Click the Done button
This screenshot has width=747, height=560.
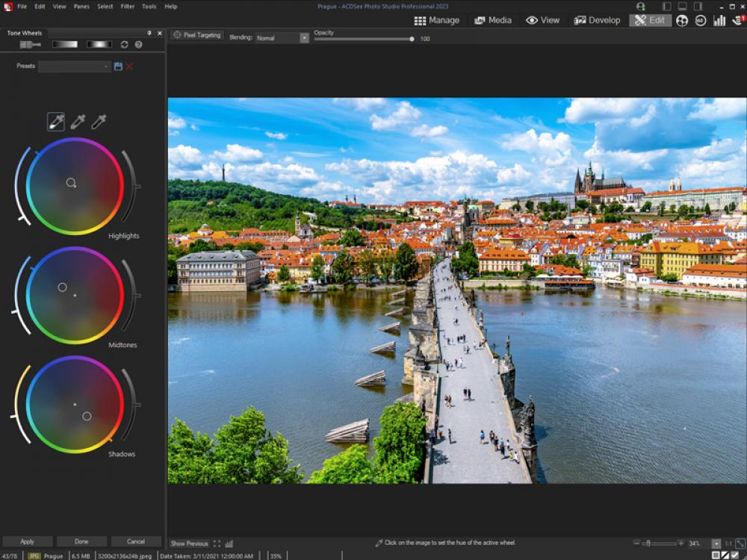[82, 541]
